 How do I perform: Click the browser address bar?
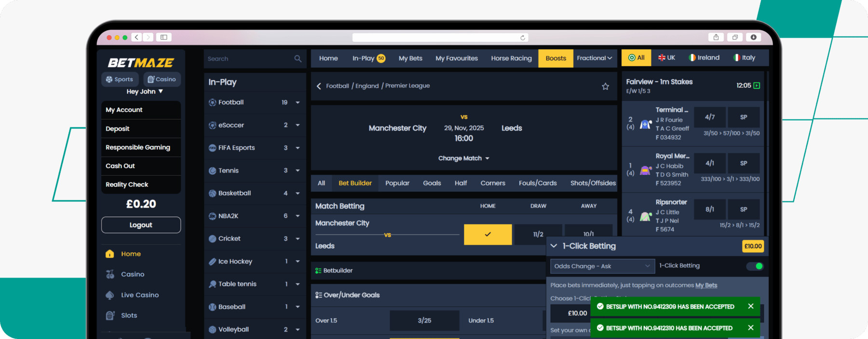pos(440,38)
